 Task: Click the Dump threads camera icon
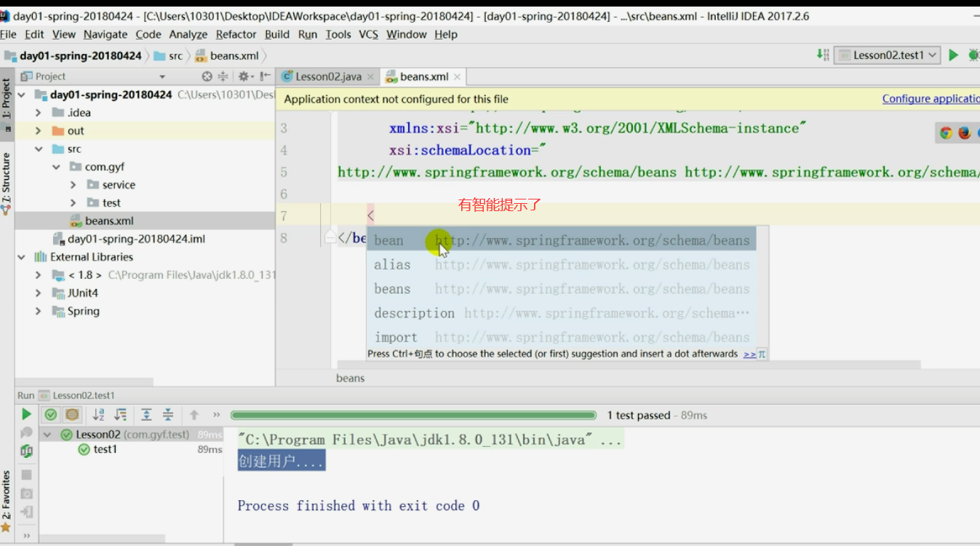pos(27,494)
